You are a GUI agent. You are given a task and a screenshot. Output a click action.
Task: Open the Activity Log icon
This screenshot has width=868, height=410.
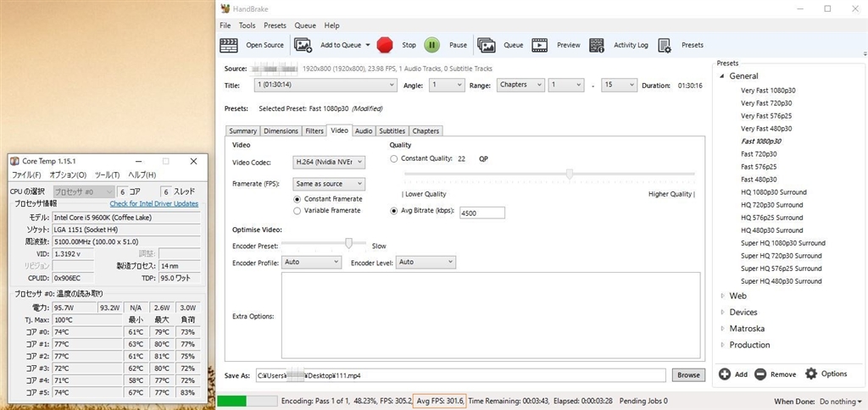coord(596,46)
